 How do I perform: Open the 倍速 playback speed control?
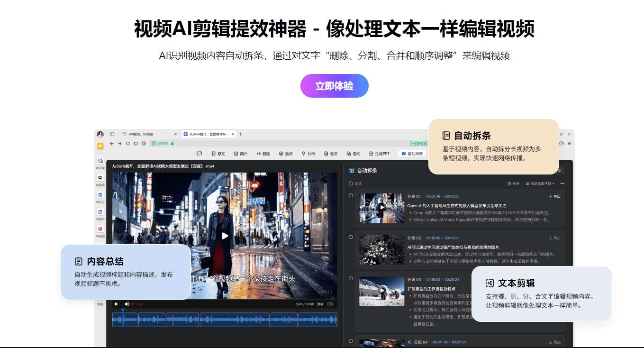pyautogui.click(x=320, y=304)
